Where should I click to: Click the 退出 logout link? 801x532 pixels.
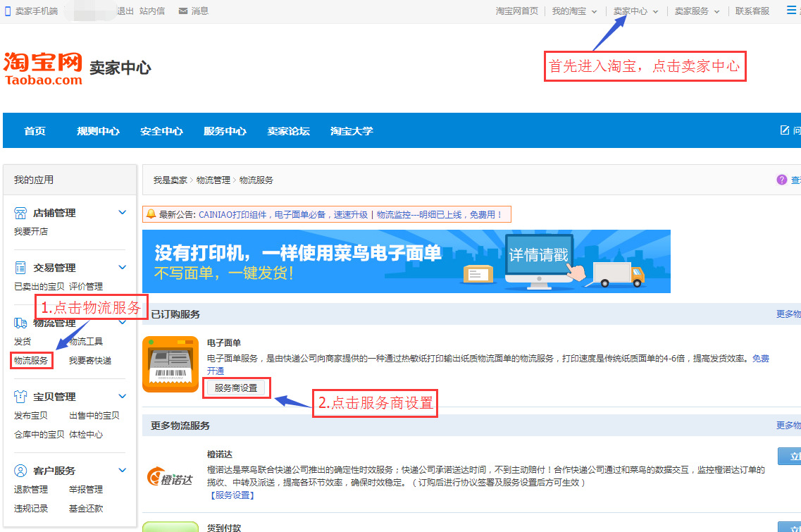[x=125, y=11]
